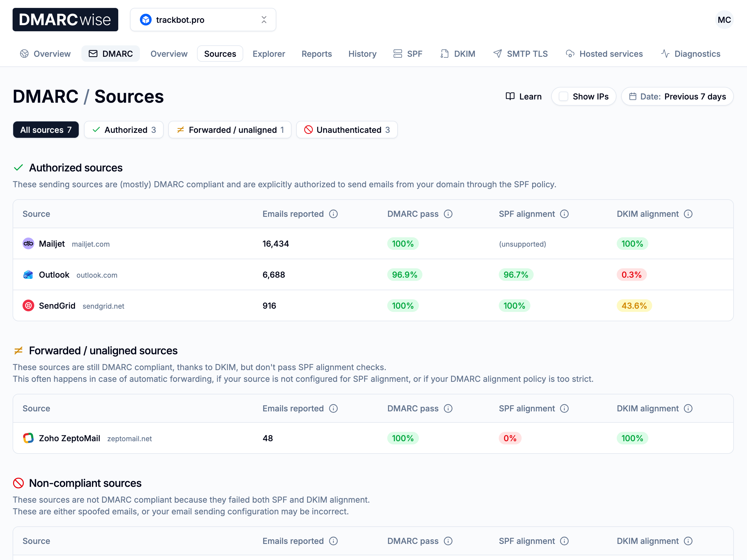This screenshot has width=747, height=560.
Task: Filter by Forwarded / unaligned 1
Action: [230, 130]
